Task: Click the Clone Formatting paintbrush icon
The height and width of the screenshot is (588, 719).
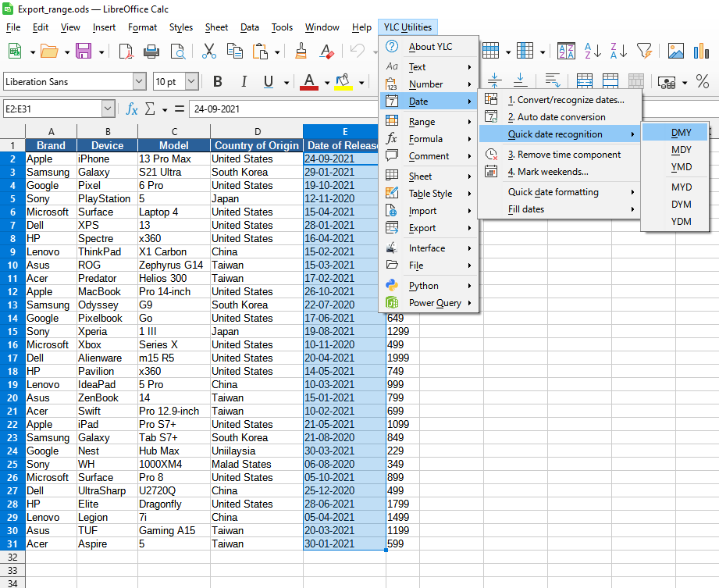Action: pyautogui.click(x=301, y=52)
